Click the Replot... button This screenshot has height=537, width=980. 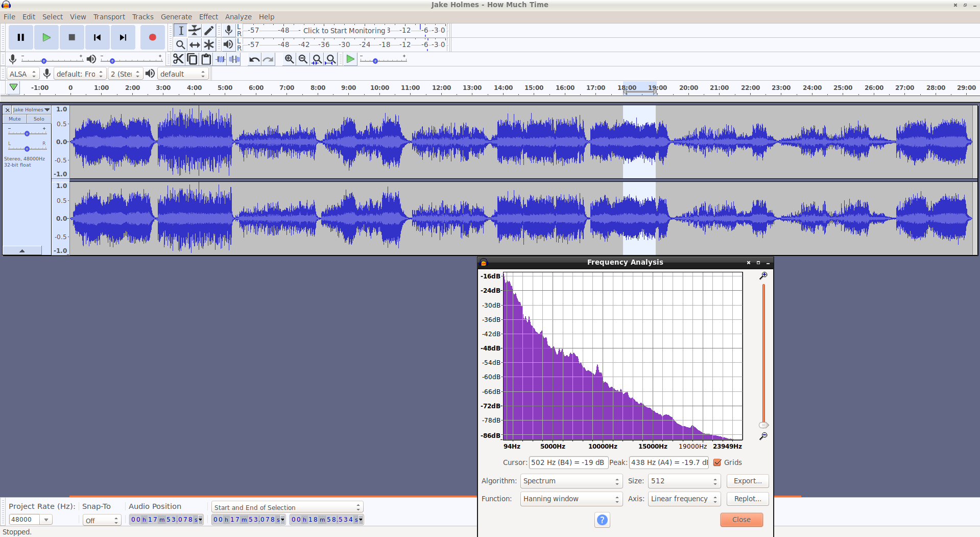pos(748,499)
